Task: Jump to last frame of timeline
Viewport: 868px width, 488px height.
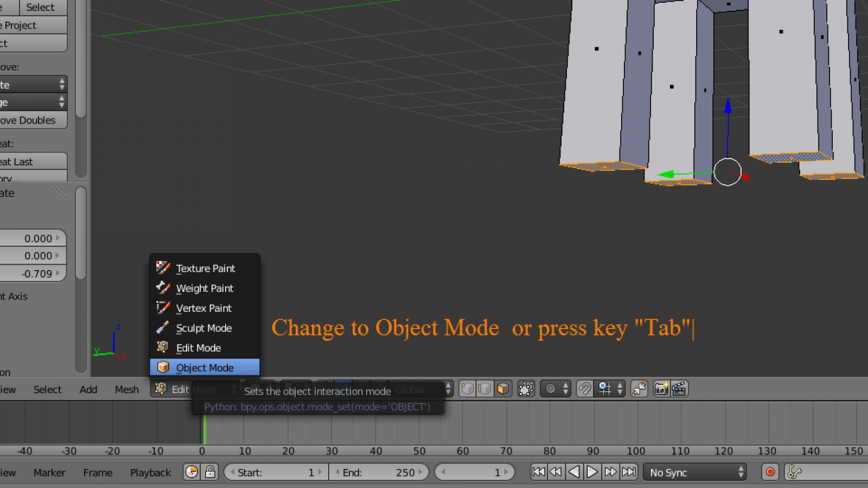Action: tap(629, 472)
